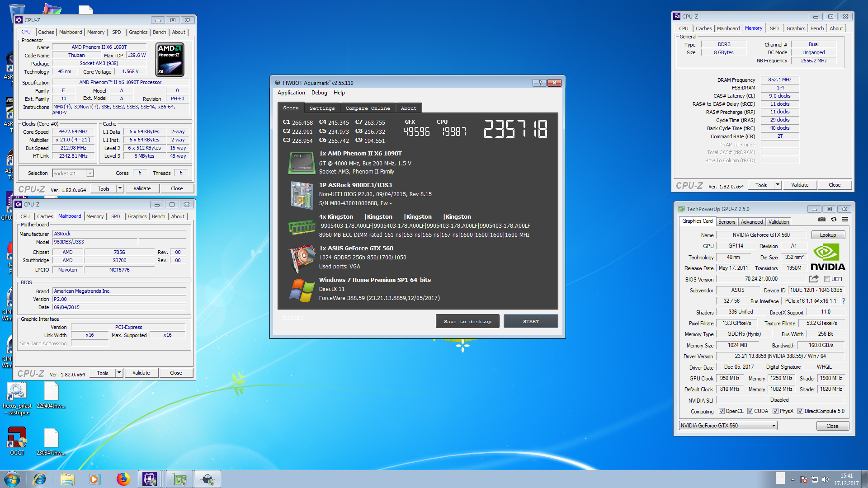868x488 pixels.
Task: Click the GPU Name field in GPU-Z
Action: click(761, 235)
